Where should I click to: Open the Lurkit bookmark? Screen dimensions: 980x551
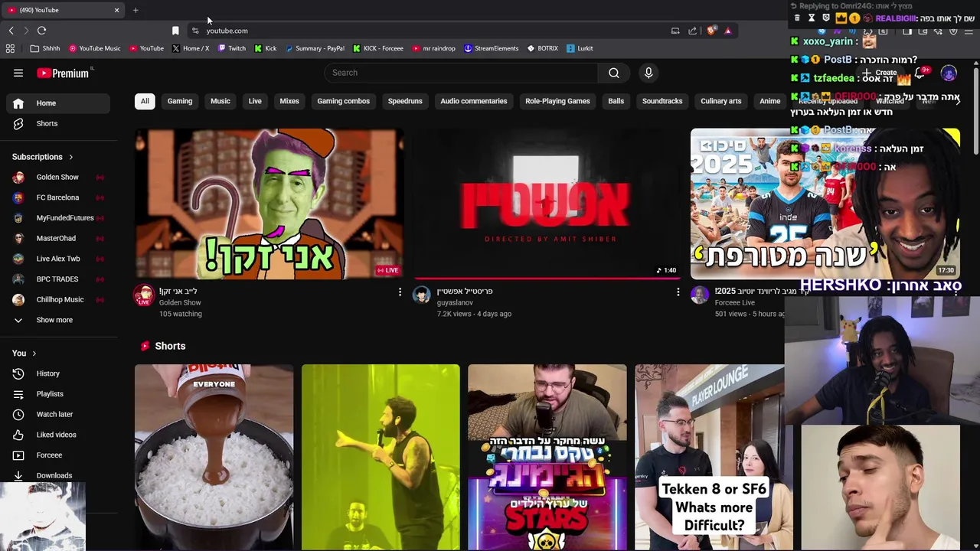[580, 48]
